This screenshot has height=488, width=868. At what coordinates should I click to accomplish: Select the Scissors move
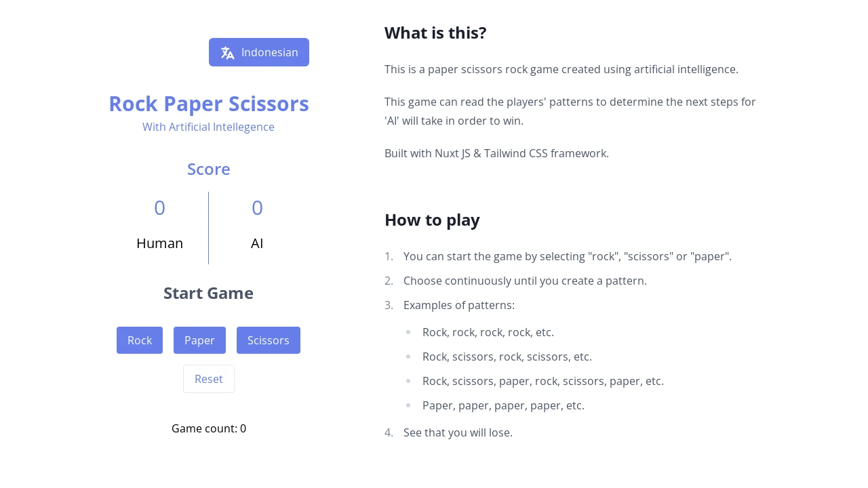coord(269,340)
